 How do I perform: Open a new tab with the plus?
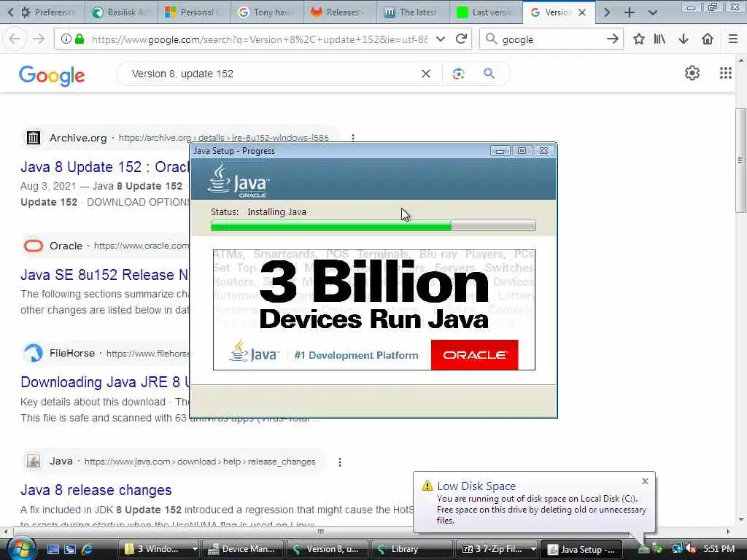(630, 12)
